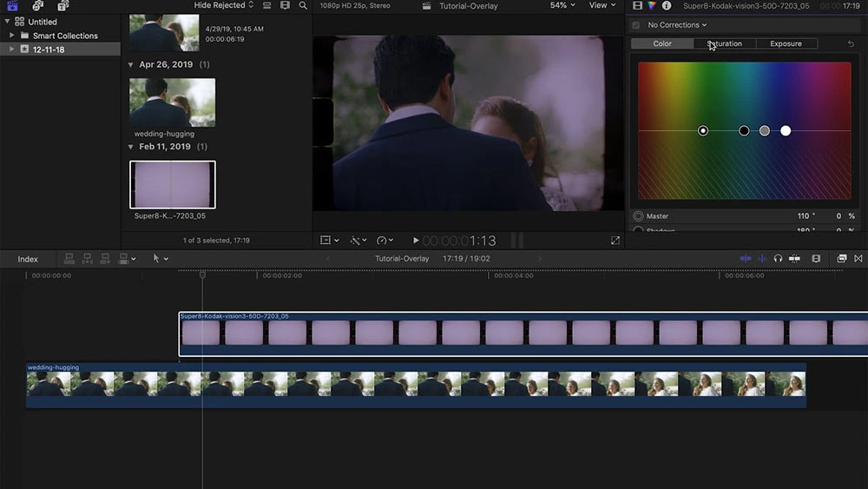The width and height of the screenshot is (868, 489).
Task: Open the Titles and Generators sidebar
Action: tap(63, 5)
